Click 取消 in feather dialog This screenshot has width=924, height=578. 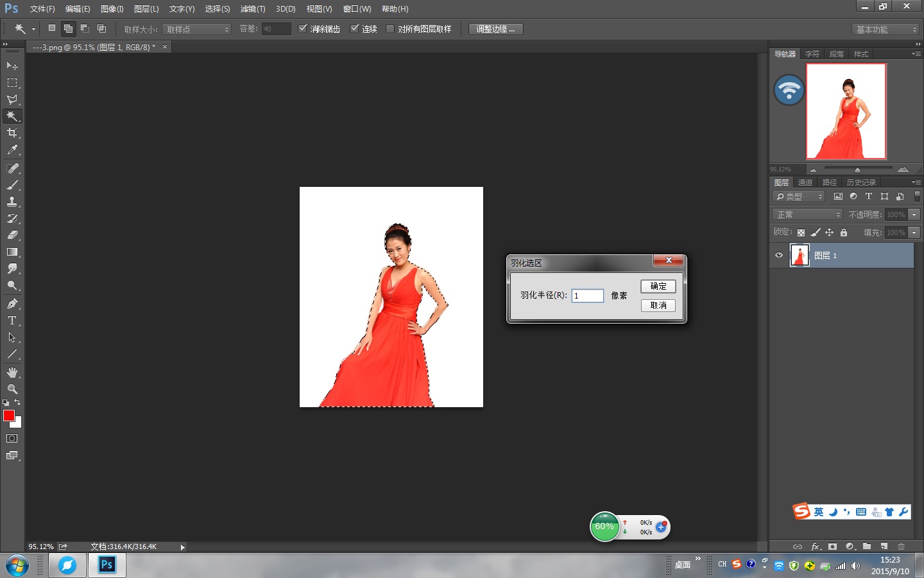coord(658,306)
